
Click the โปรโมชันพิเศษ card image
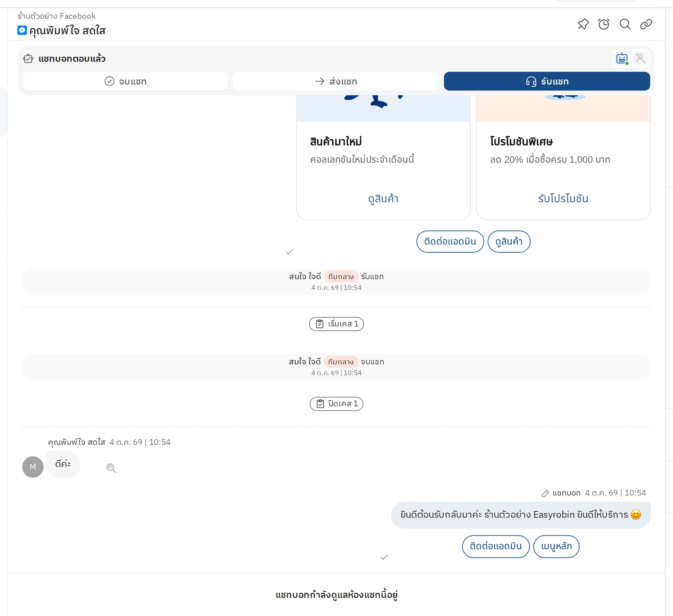(x=563, y=108)
